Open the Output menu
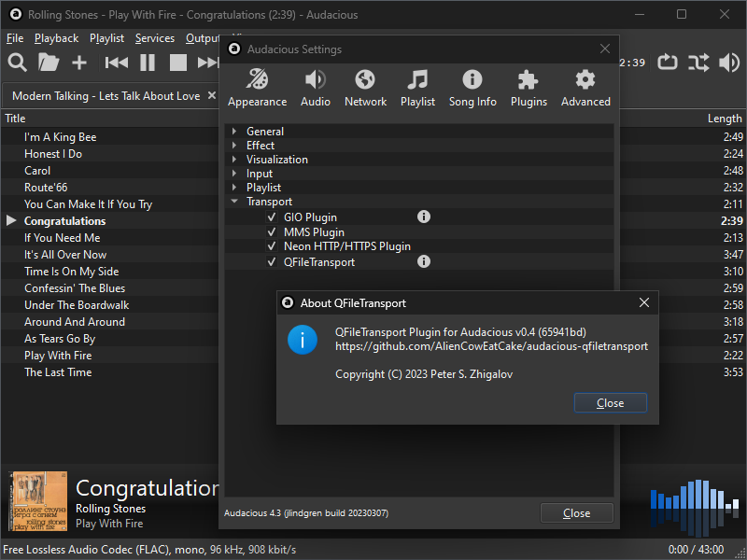This screenshot has height=560, width=747. click(x=202, y=38)
